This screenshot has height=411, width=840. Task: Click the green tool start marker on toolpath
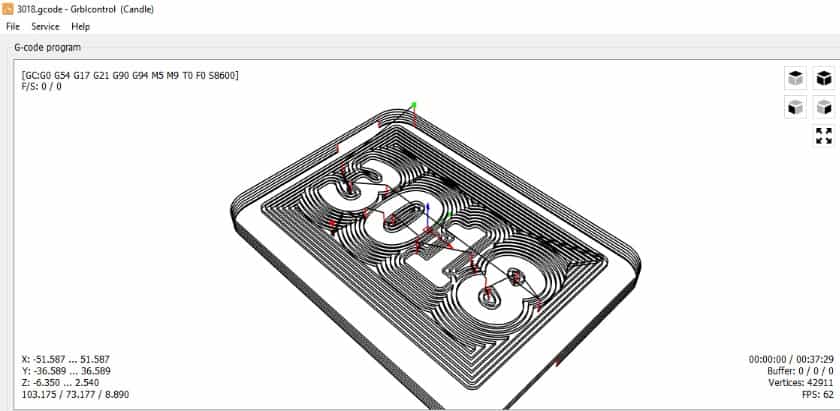[x=414, y=104]
